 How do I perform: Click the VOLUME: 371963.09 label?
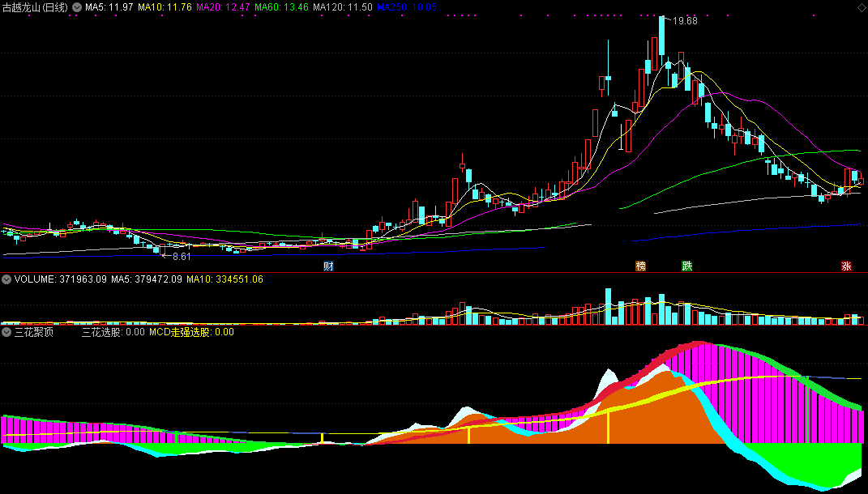(60, 279)
